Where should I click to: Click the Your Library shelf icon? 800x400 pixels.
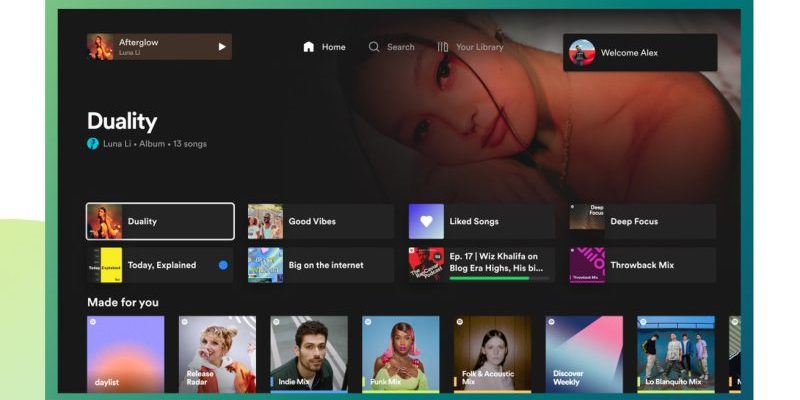[x=442, y=47]
